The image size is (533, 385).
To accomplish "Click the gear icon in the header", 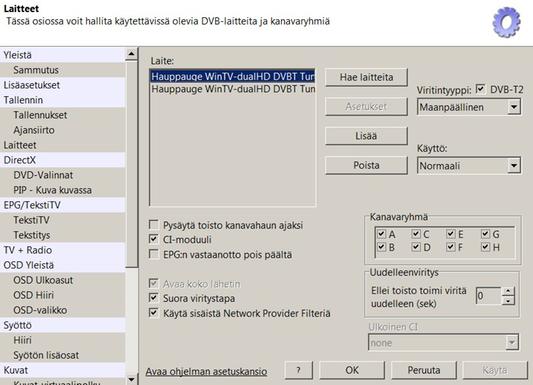I will [506, 22].
